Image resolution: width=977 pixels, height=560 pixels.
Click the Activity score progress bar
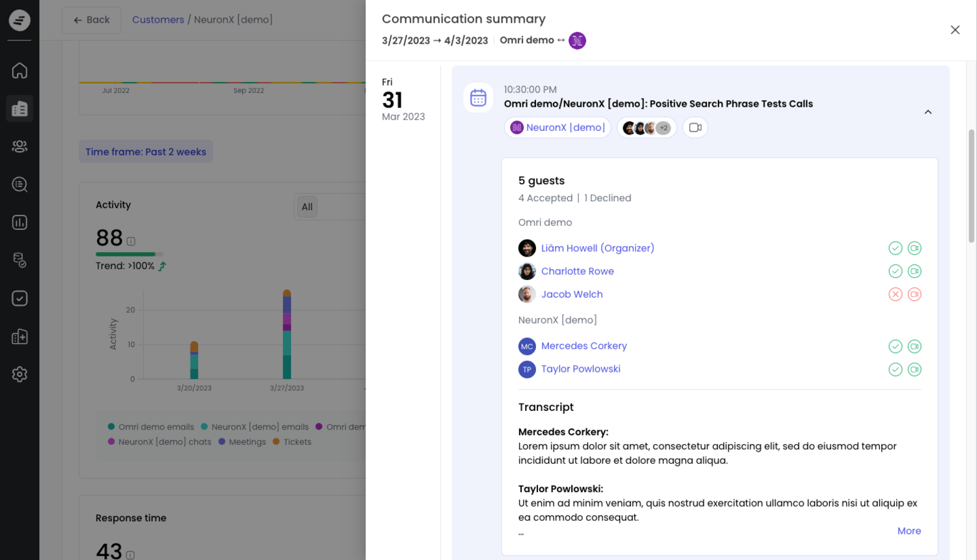click(129, 254)
